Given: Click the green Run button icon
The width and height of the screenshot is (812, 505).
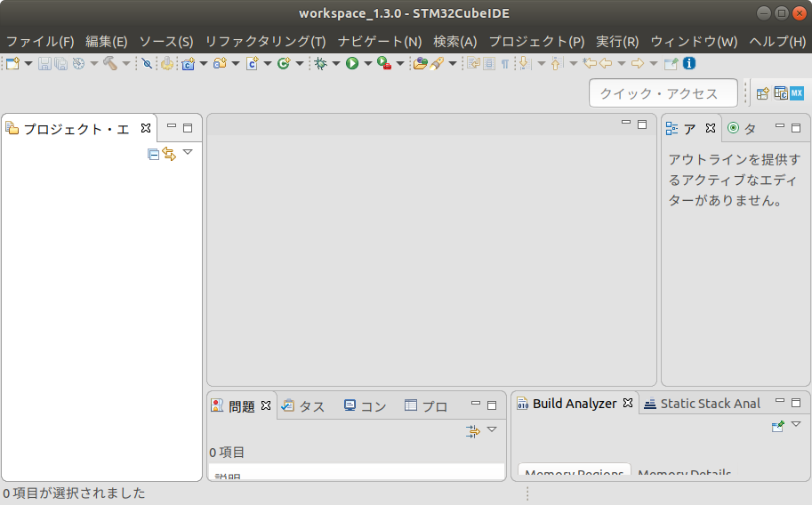Looking at the screenshot, I should point(352,64).
